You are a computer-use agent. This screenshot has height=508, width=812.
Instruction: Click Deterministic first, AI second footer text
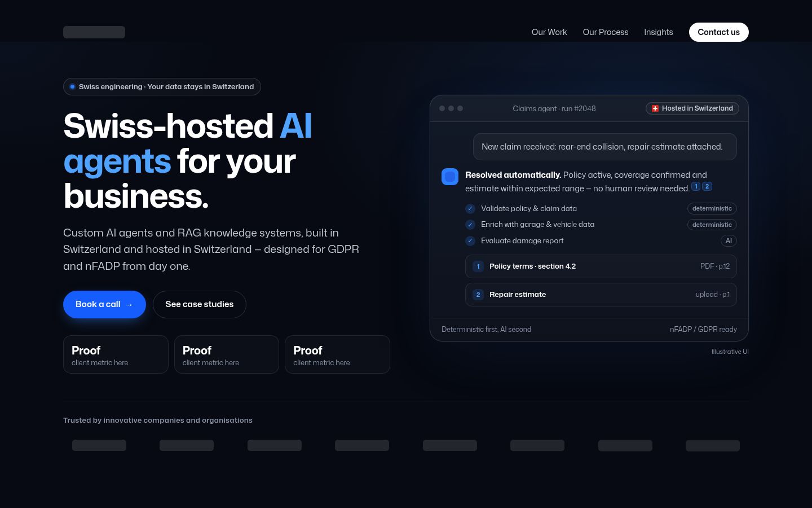[486, 330]
